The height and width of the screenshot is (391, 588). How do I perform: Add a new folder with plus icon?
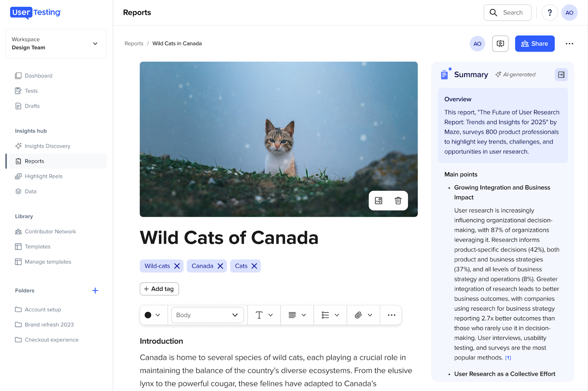click(x=95, y=291)
